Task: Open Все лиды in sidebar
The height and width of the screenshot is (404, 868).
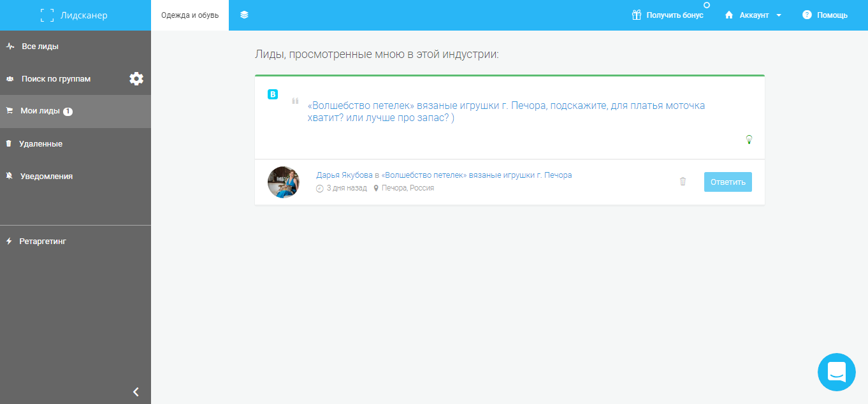Action: pyautogui.click(x=40, y=47)
